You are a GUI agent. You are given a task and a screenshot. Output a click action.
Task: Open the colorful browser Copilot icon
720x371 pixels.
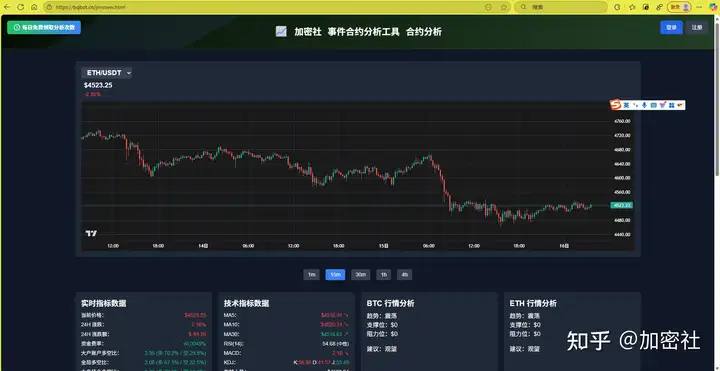[x=712, y=7]
